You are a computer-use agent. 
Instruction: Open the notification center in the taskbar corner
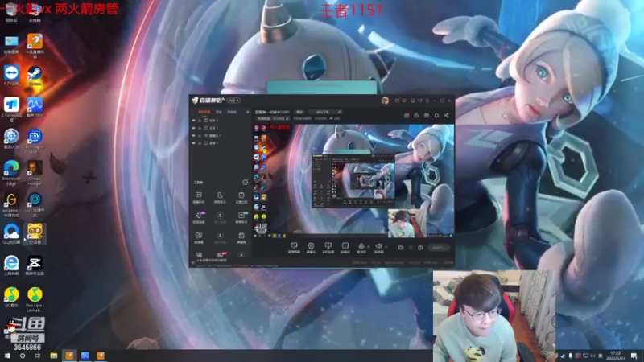click(634, 356)
